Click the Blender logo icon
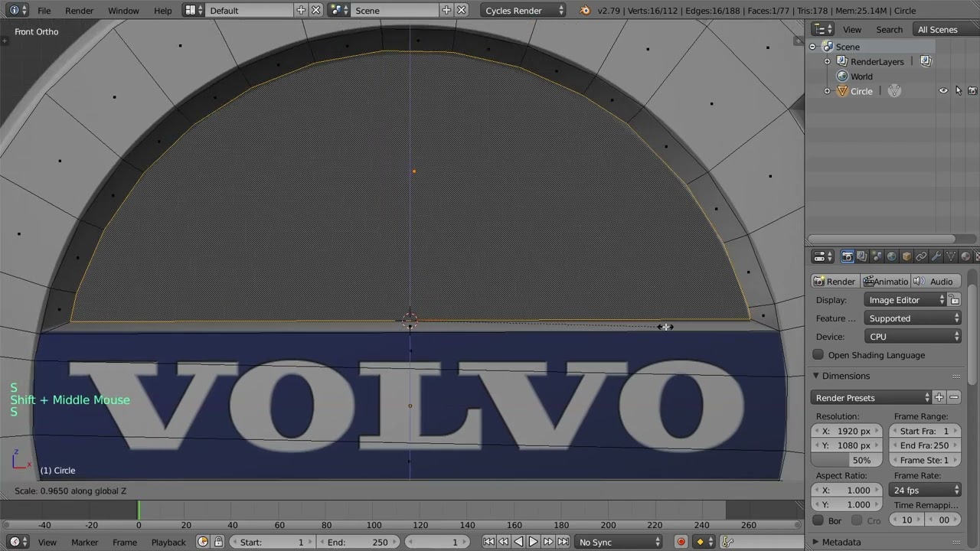The image size is (980, 551). click(x=585, y=11)
